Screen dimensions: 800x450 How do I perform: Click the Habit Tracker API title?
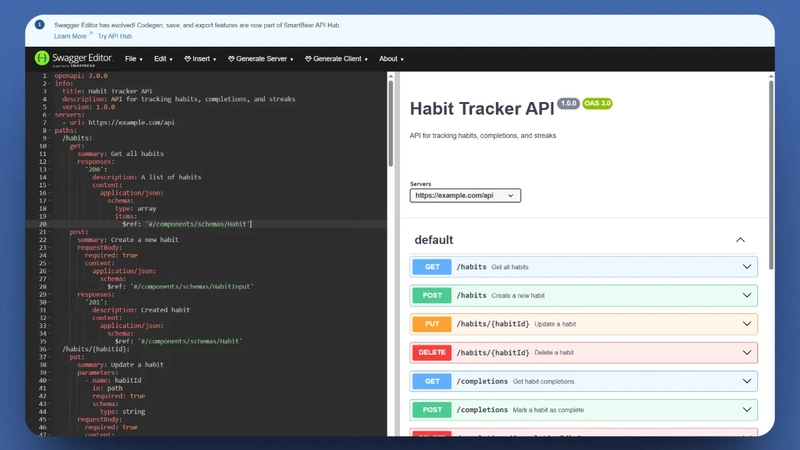click(482, 109)
